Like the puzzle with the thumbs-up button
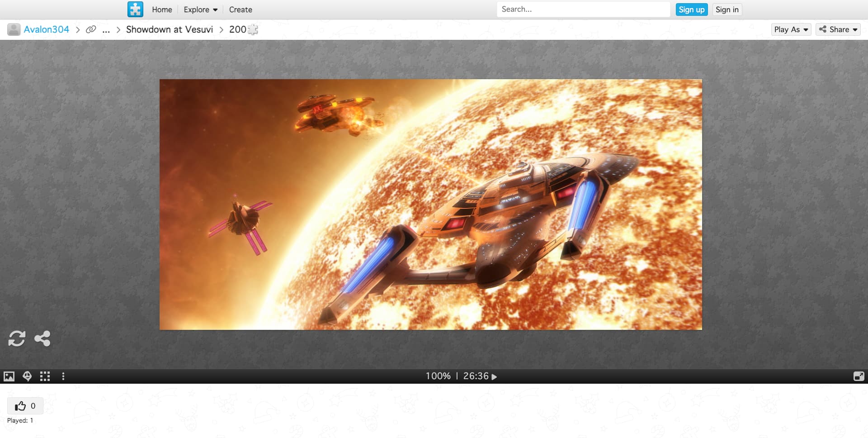Screen dimensions: 868x438 click(x=25, y=406)
